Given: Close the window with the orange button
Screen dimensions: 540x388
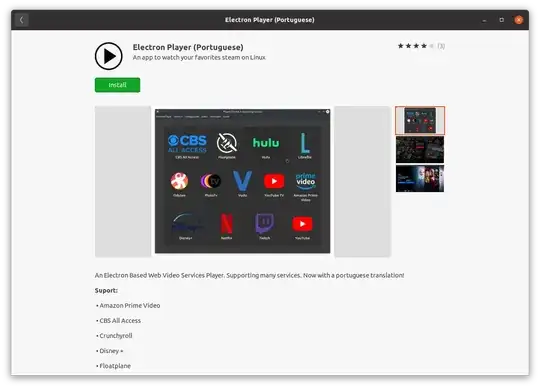Looking at the screenshot, I should coord(519,20).
